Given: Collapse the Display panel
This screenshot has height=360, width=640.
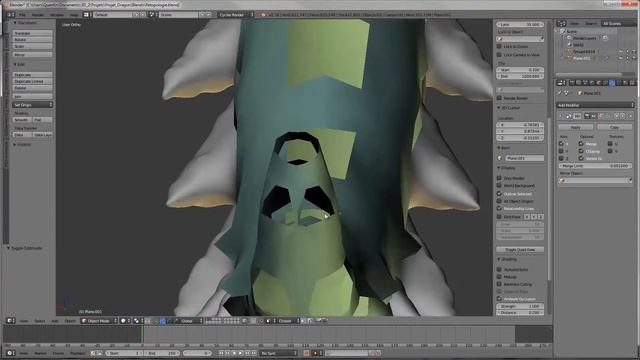Looking at the screenshot, I should (x=506, y=168).
